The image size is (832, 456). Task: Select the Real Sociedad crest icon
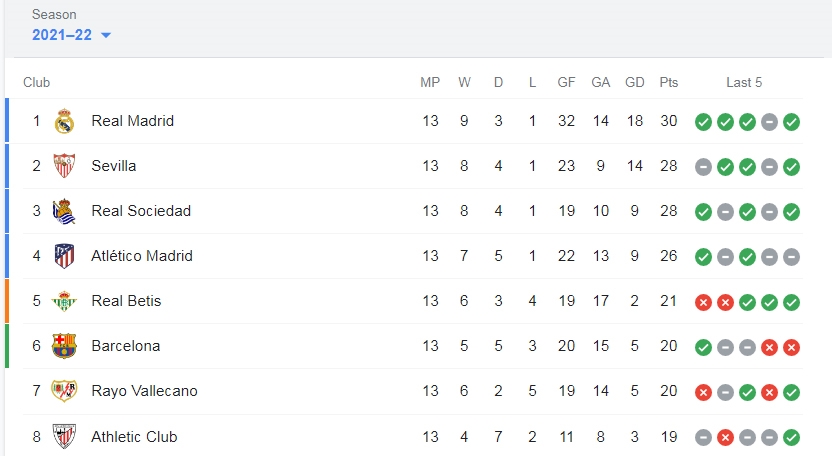pos(64,211)
